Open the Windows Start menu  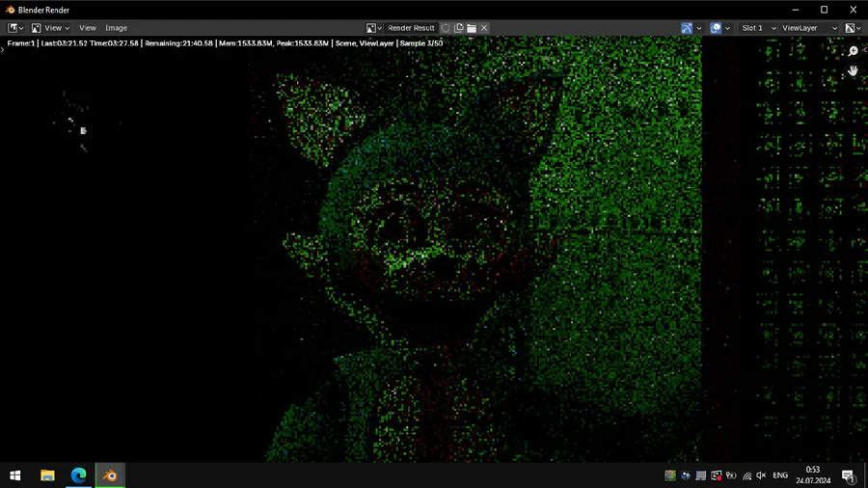pyautogui.click(x=14, y=475)
